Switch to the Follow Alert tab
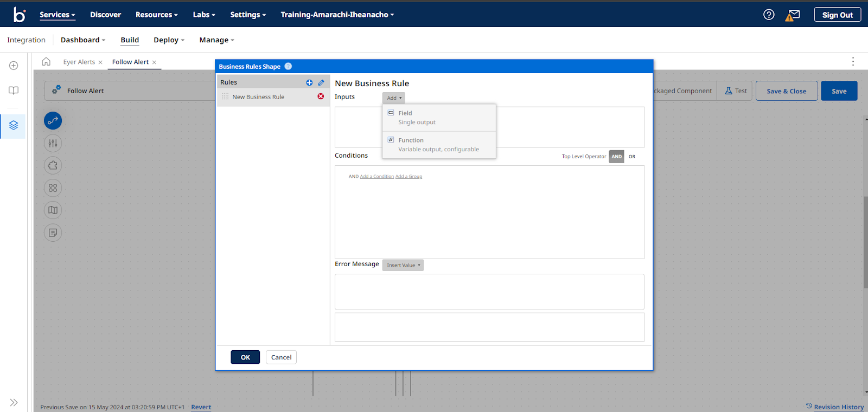The width and height of the screenshot is (868, 412). point(130,62)
